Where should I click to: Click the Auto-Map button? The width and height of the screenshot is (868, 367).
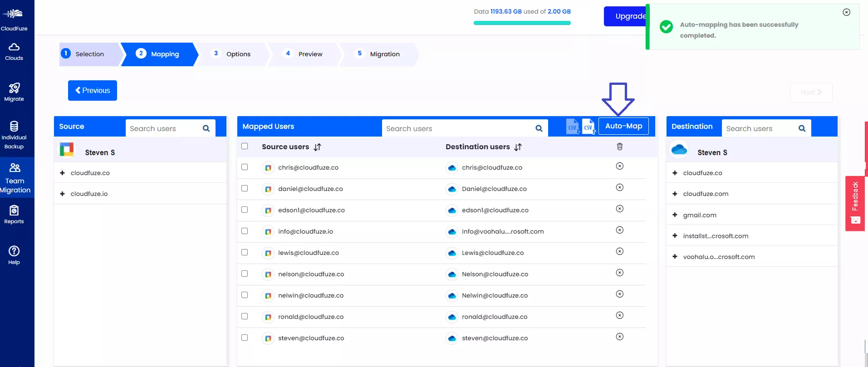(x=624, y=126)
